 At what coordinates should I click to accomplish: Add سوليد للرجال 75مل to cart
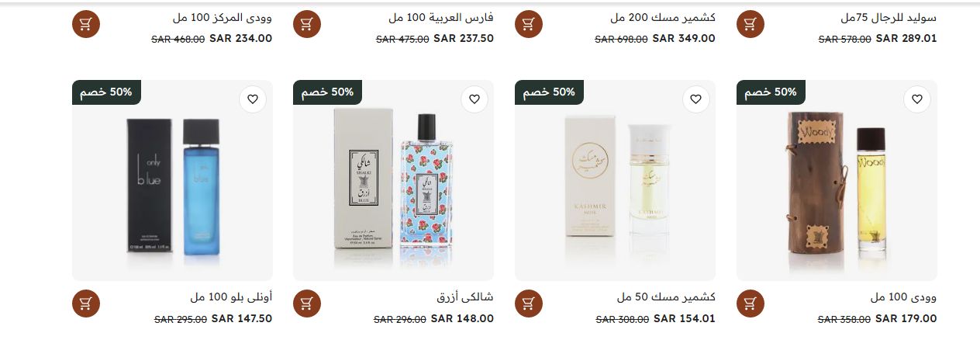750,23
